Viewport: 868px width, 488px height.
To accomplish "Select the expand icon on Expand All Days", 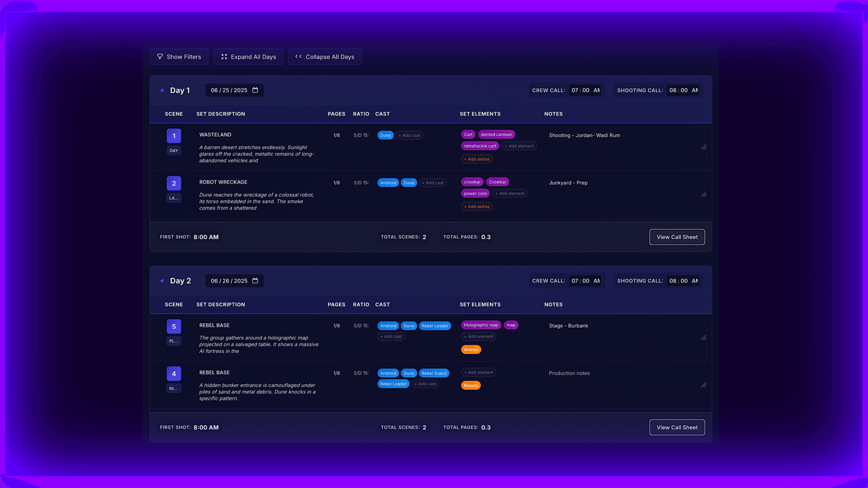I will 225,56.
